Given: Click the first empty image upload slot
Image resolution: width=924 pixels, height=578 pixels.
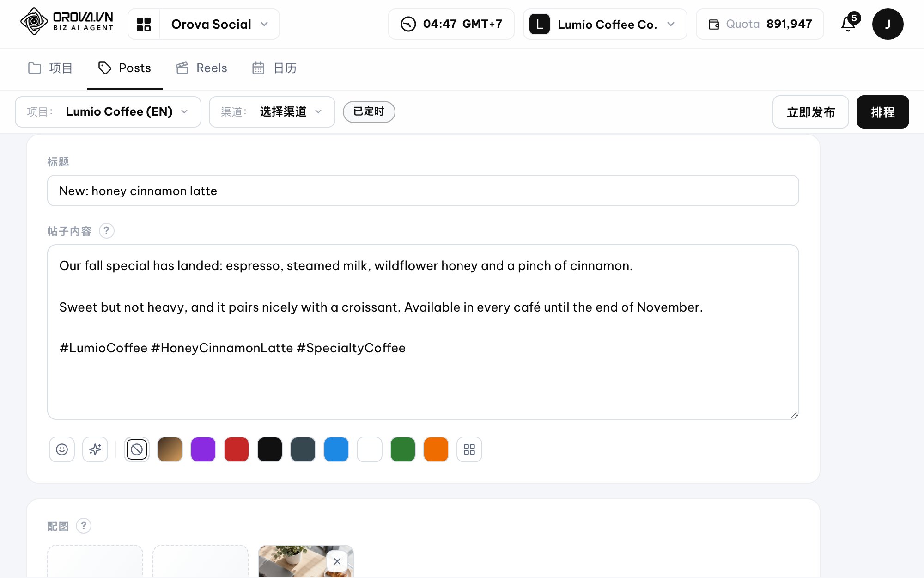Looking at the screenshot, I should 95,561.
